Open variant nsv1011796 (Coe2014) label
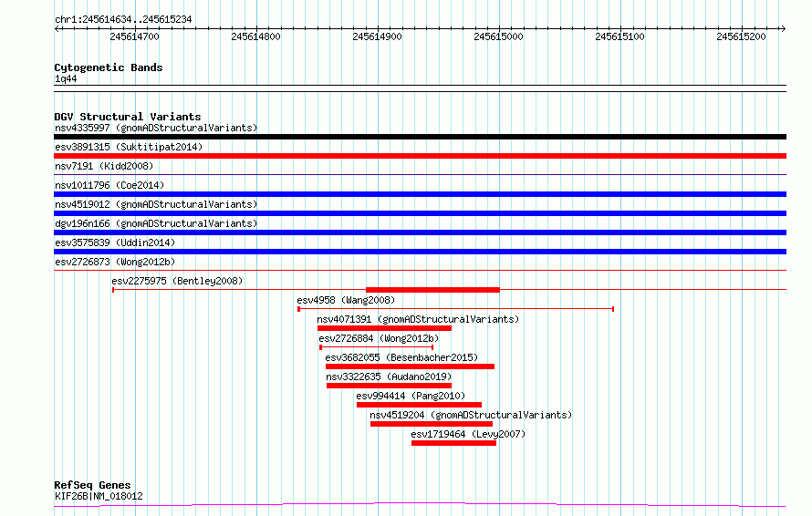This screenshot has height=516, width=812. [109, 185]
